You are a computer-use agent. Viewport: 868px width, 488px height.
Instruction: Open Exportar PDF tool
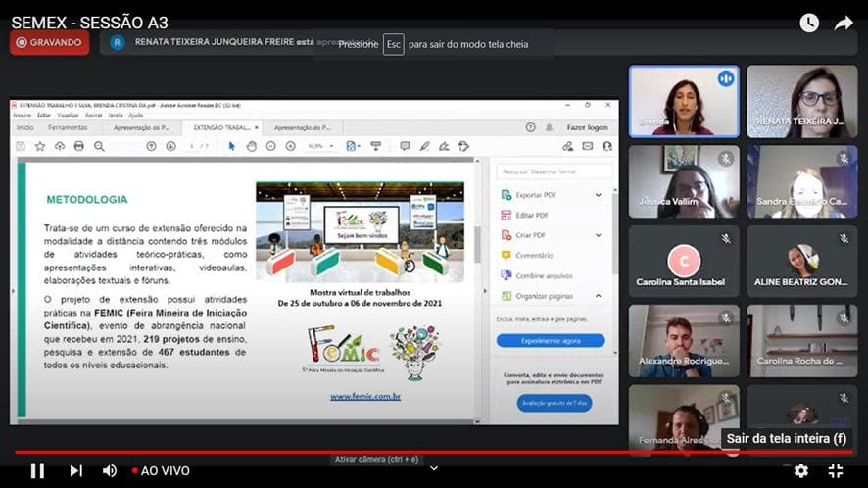click(536, 195)
